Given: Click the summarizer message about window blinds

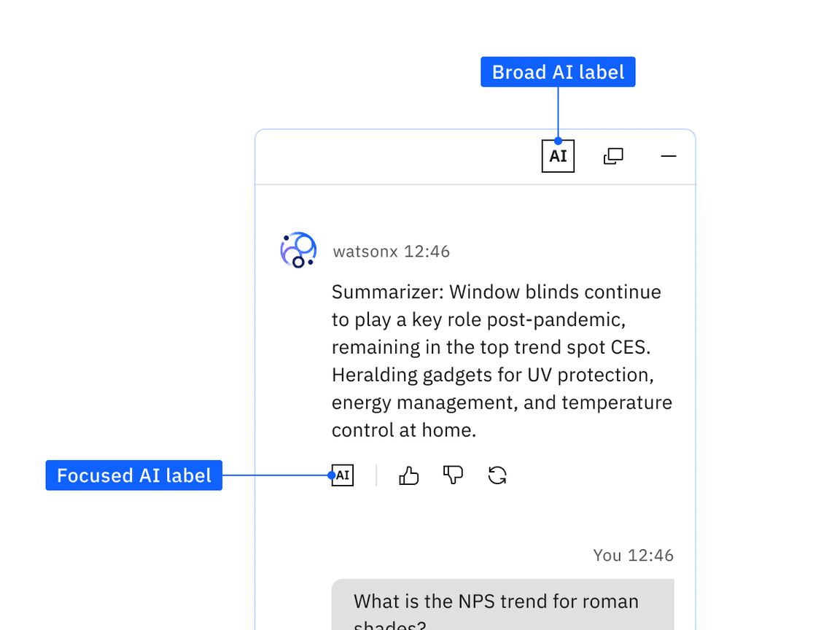Looking at the screenshot, I should [501, 360].
